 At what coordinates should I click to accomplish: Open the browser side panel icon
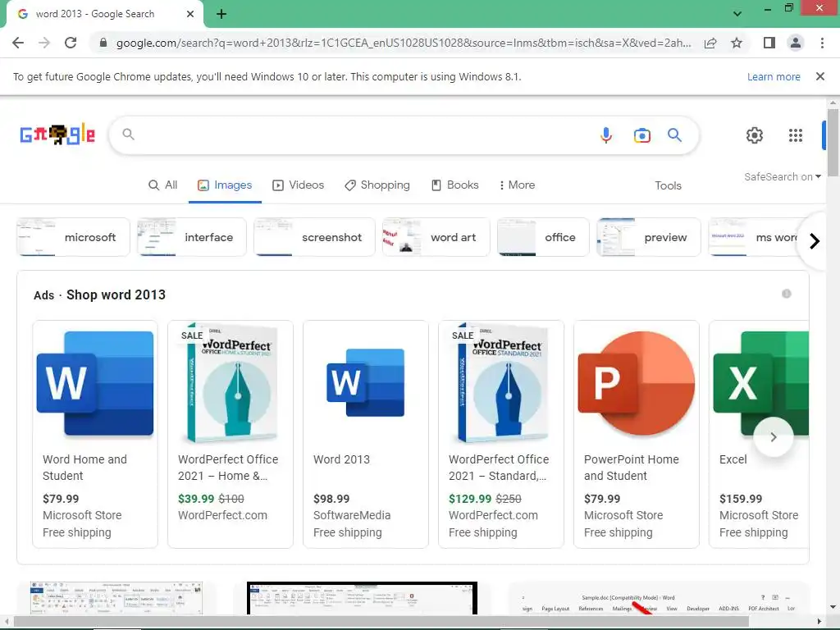point(769,43)
